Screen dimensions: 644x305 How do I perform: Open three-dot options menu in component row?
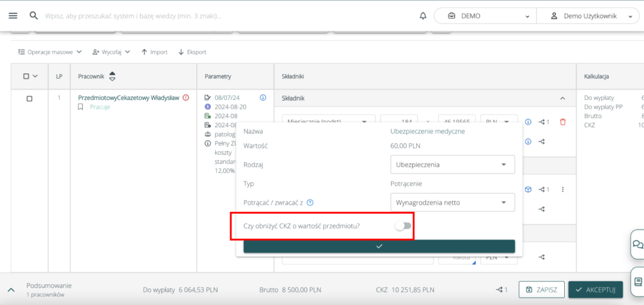coord(562,189)
